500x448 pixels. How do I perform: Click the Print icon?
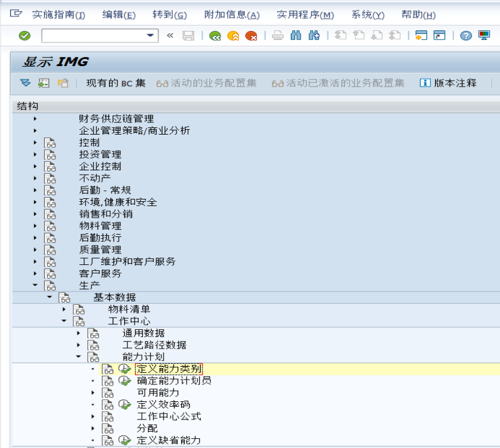(x=278, y=36)
